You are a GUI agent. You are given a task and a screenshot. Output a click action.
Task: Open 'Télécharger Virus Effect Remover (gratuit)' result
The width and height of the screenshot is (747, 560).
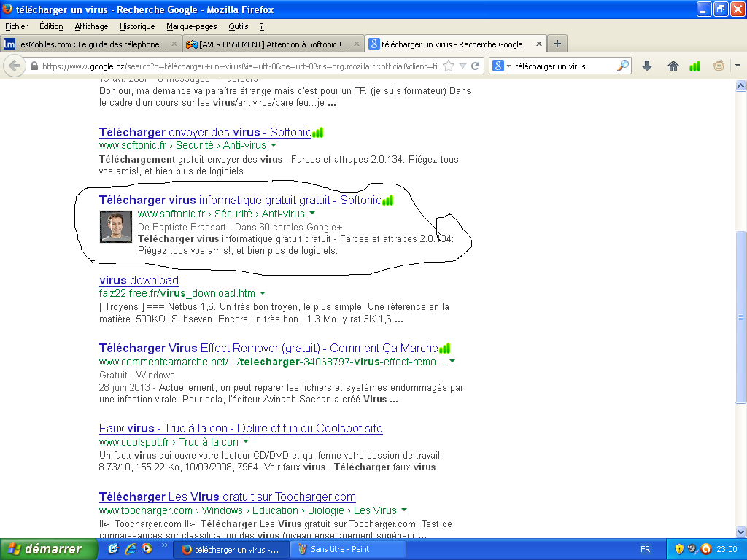click(x=268, y=349)
